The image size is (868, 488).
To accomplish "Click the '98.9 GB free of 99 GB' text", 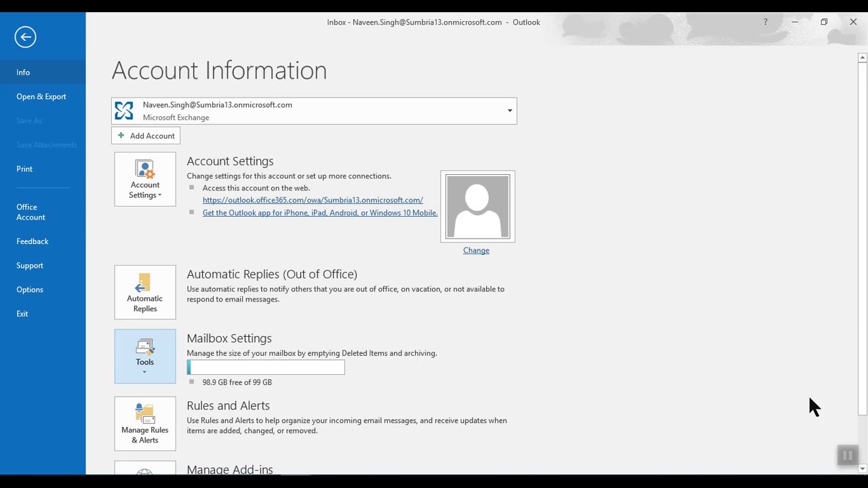I will (237, 382).
